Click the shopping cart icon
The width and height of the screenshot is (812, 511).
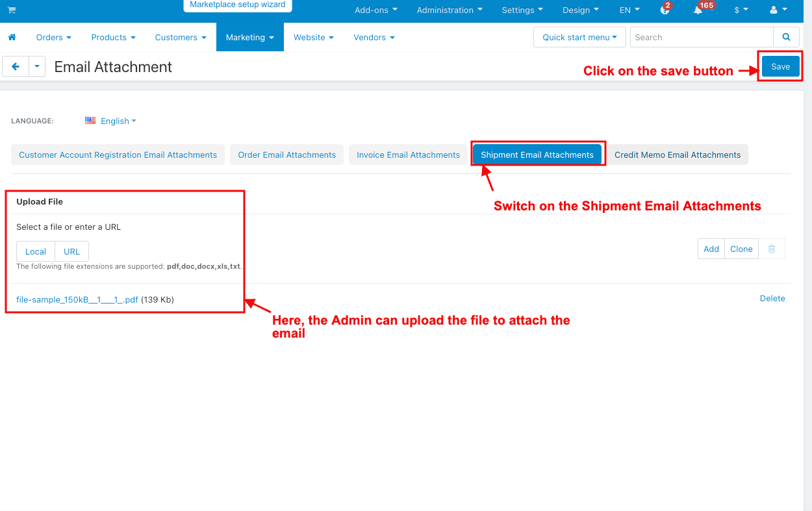click(12, 10)
